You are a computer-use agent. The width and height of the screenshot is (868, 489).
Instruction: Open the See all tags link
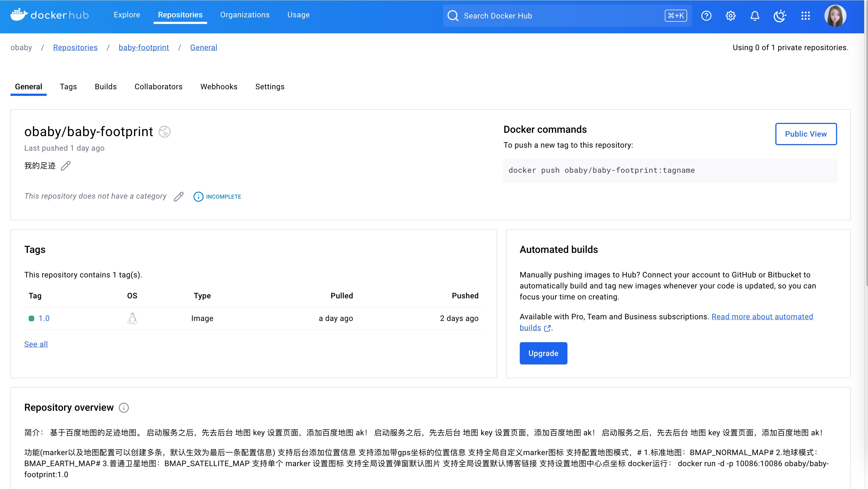tap(36, 344)
